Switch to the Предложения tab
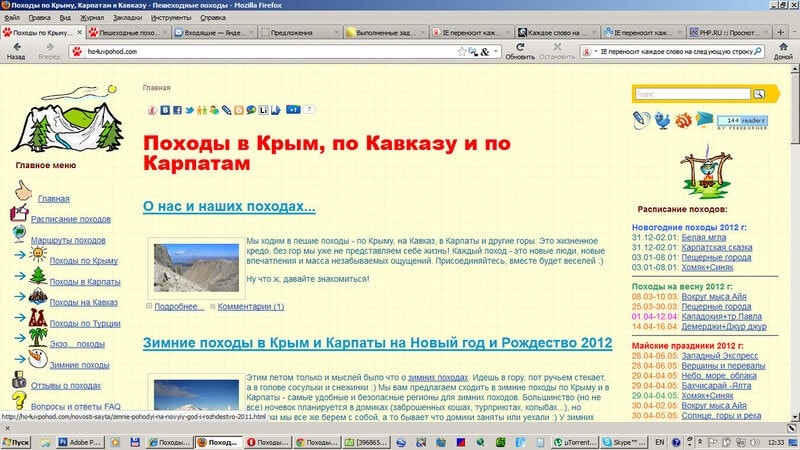This screenshot has width=800, height=450. 291,32
